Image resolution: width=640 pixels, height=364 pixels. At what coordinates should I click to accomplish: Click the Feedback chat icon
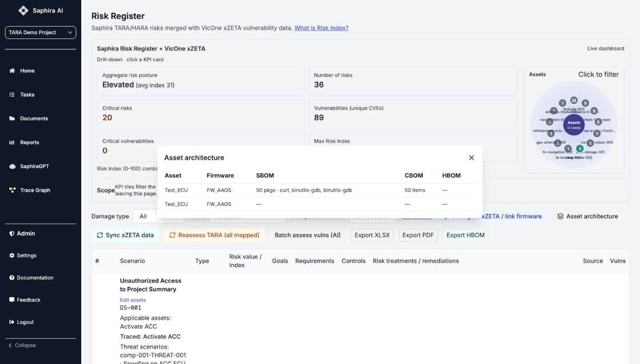(x=12, y=300)
